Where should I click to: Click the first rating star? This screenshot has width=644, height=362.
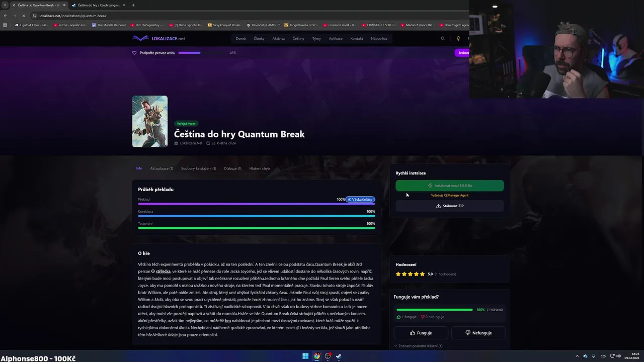tap(398, 274)
